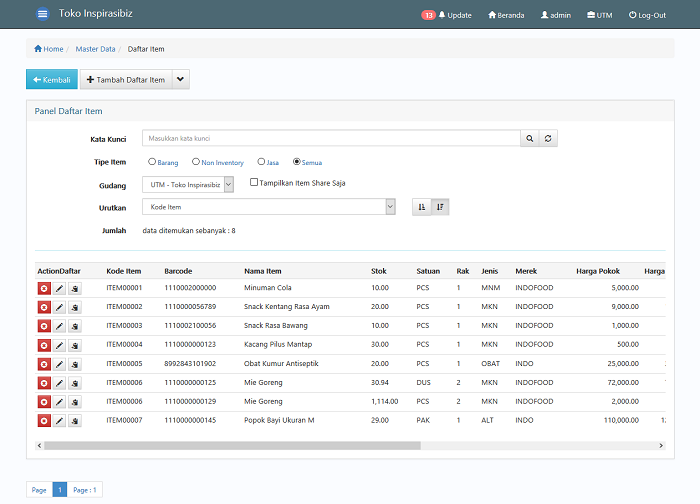Enable Tampilkan Item Share Saja checkbox
The width and height of the screenshot is (700, 504).
[254, 182]
